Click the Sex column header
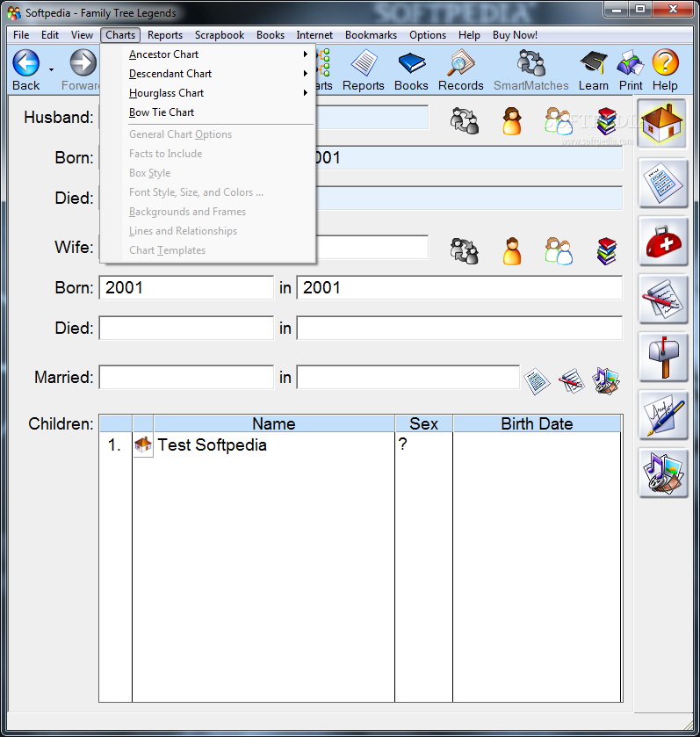Image resolution: width=700 pixels, height=737 pixels. tap(423, 423)
